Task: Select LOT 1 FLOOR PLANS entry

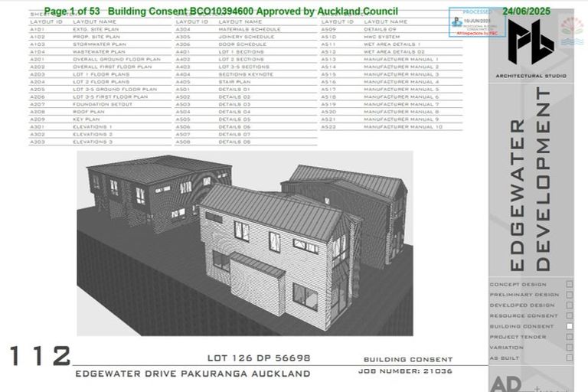Action: coord(100,74)
